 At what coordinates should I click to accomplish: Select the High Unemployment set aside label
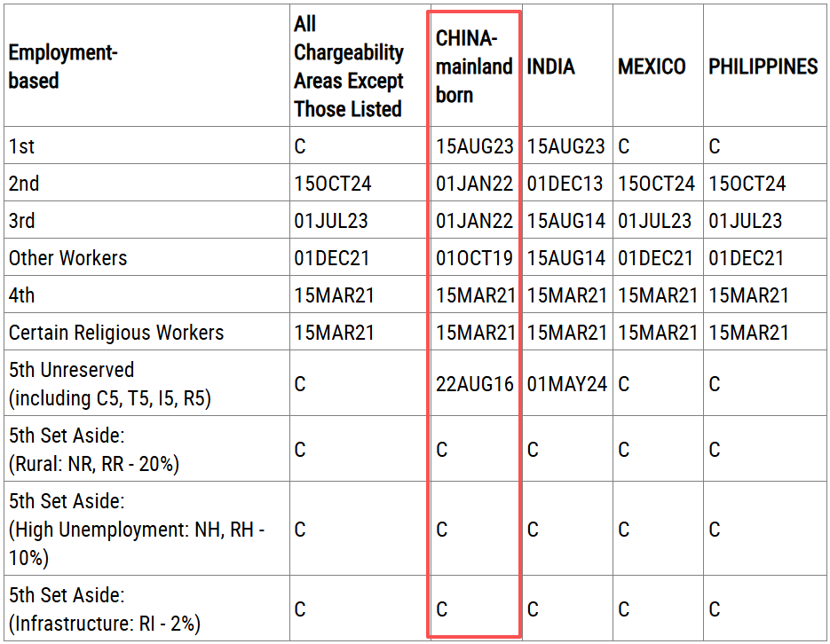click(137, 530)
